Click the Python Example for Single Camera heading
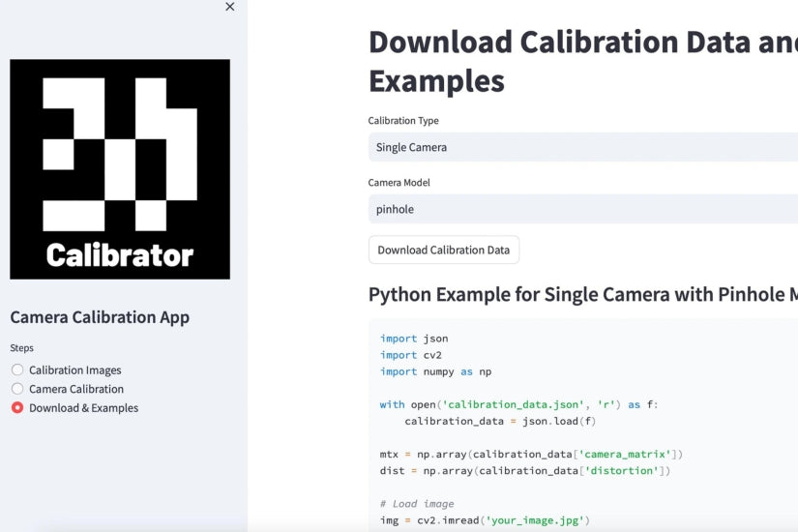 pos(582,294)
